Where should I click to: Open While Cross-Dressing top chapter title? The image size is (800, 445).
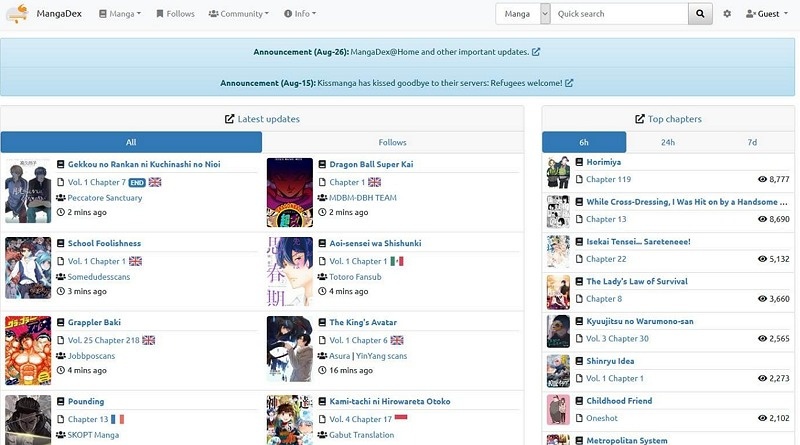coord(687,202)
